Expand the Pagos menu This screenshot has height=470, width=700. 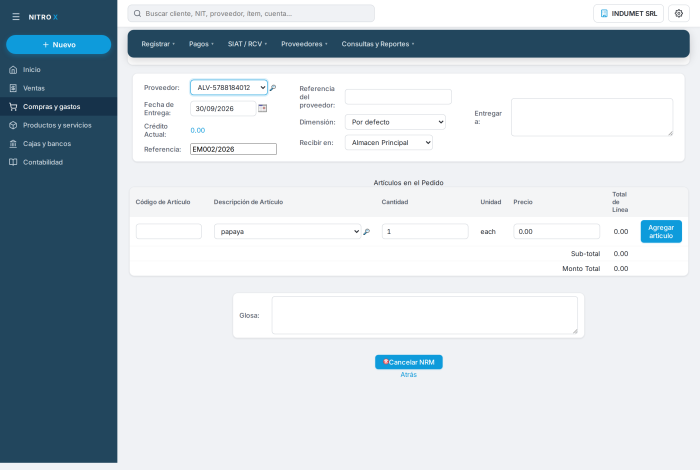point(201,44)
